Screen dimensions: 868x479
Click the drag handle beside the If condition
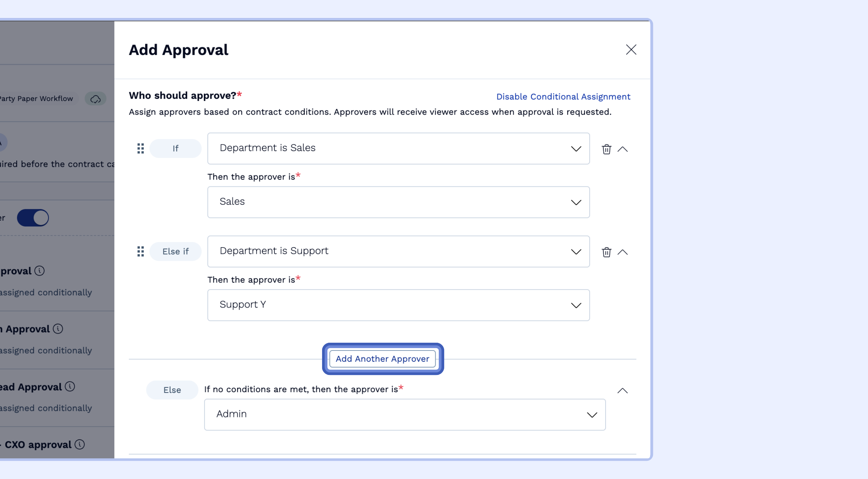point(141,148)
